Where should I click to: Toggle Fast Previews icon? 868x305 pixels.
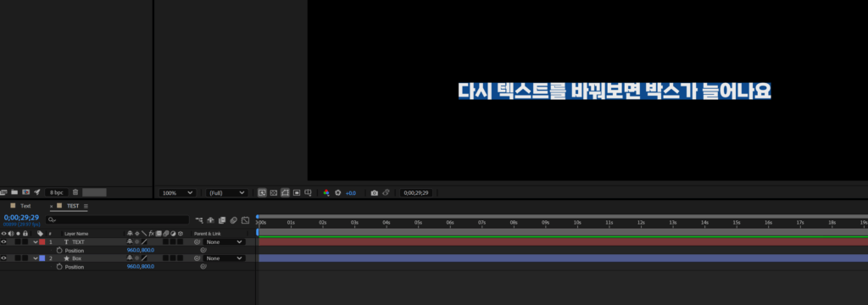(x=262, y=192)
